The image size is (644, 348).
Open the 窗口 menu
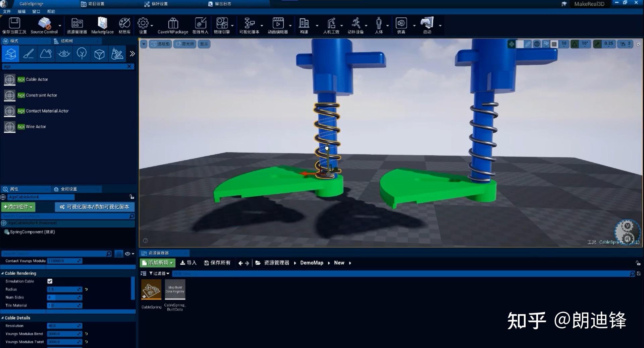(36, 11)
